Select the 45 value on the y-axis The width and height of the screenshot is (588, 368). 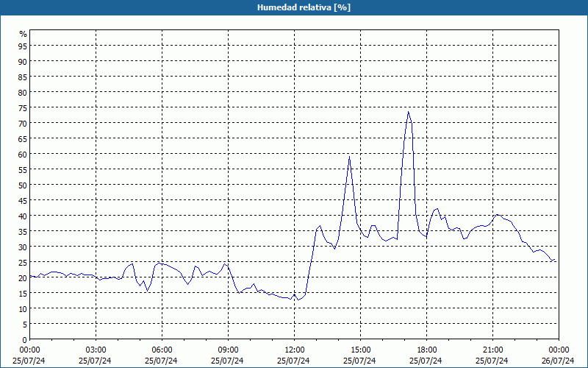pos(23,200)
